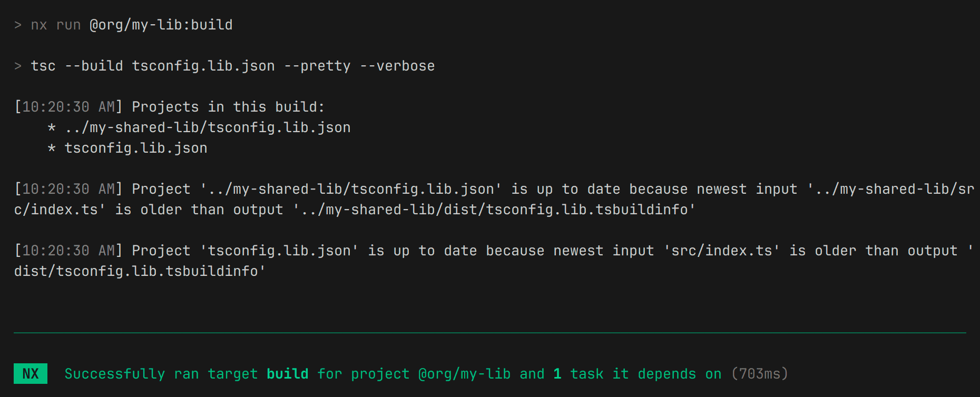Click the last 10:20:30 AM timestamp
The width and height of the screenshot is (980, 397).
68,251
